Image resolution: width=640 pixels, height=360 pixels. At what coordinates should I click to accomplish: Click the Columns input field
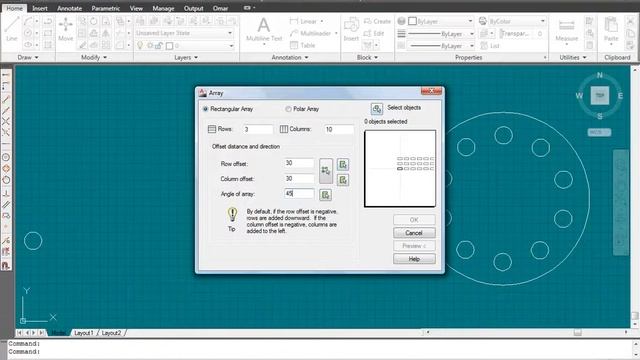339,129
